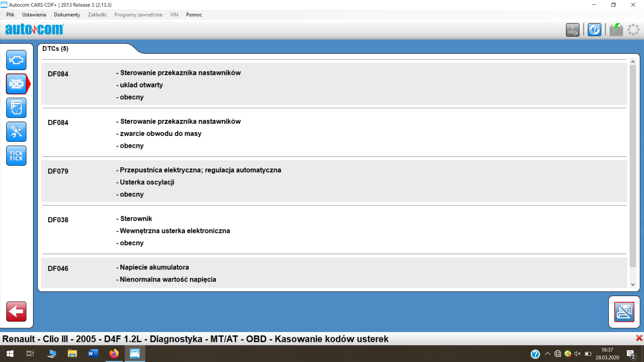
Task: Open the real-time data graph icon
Action: pos(16,108)
